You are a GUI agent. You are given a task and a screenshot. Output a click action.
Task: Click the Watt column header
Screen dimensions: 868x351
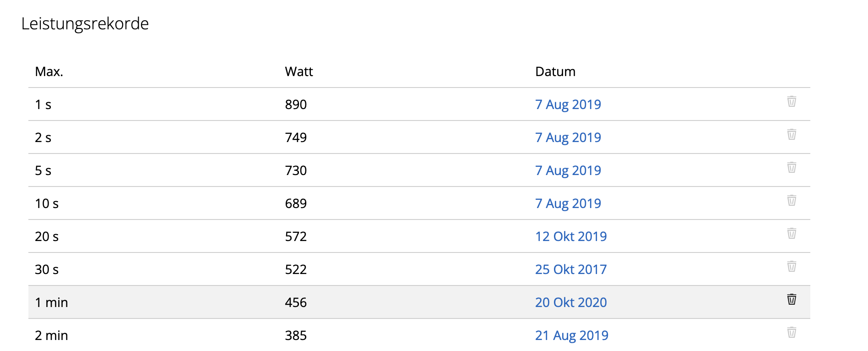pyautogui.click(x=299, y=71)
